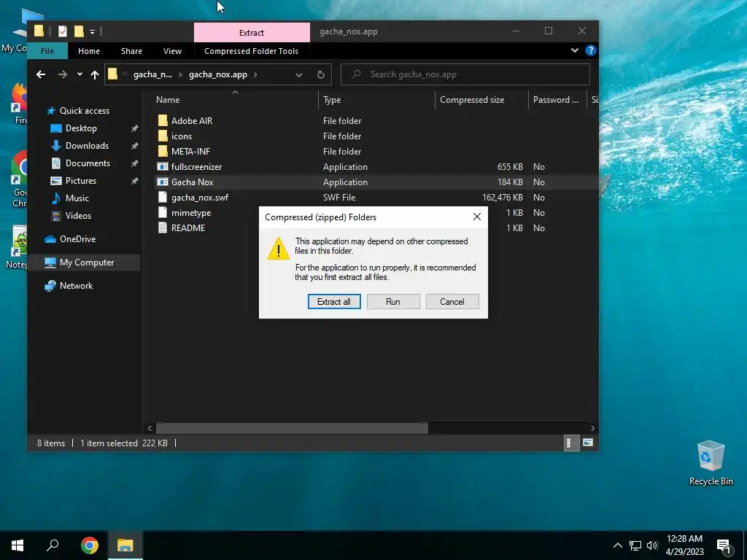Select Quick access in navigation pane
Viewport: 747px width, 560px height.
85,111
